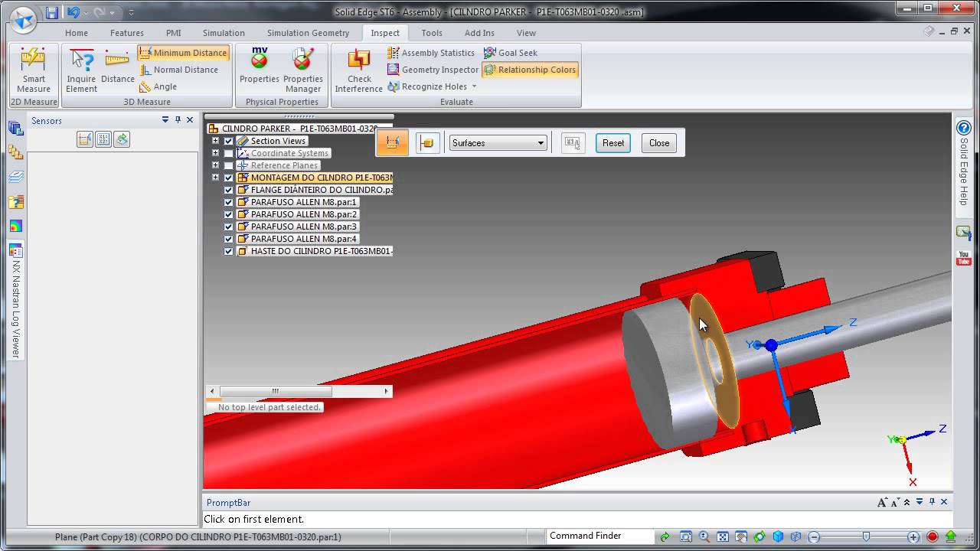Open the Properties Manager
980x551 pixels.
click(303, 70)
